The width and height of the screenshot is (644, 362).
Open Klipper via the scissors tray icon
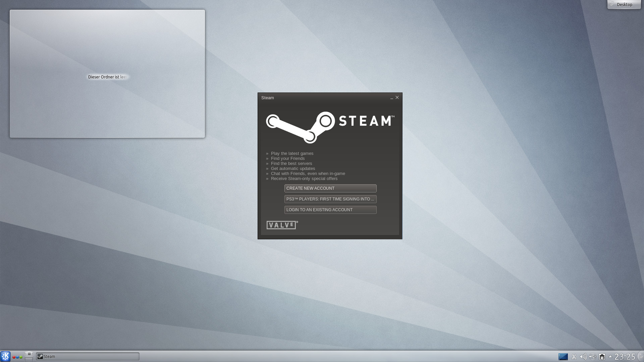click(x=574, y=357)
